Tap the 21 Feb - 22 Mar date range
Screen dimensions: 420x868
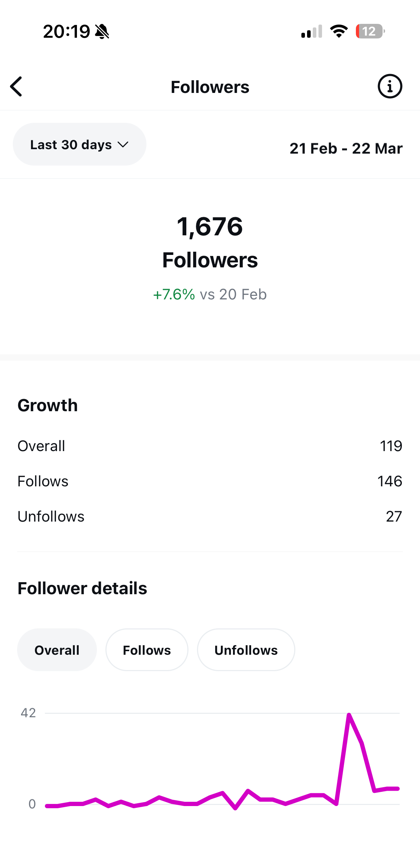(346, 148)
